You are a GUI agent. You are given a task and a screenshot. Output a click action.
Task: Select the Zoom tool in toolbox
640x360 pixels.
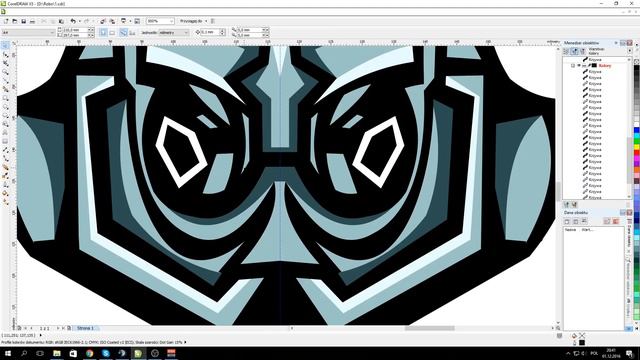point(5,72)
